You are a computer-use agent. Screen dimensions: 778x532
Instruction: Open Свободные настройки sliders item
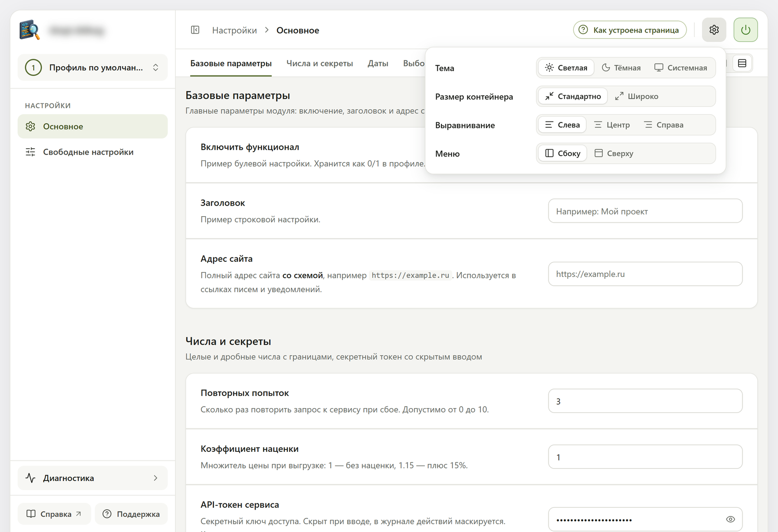click(93, 152)
